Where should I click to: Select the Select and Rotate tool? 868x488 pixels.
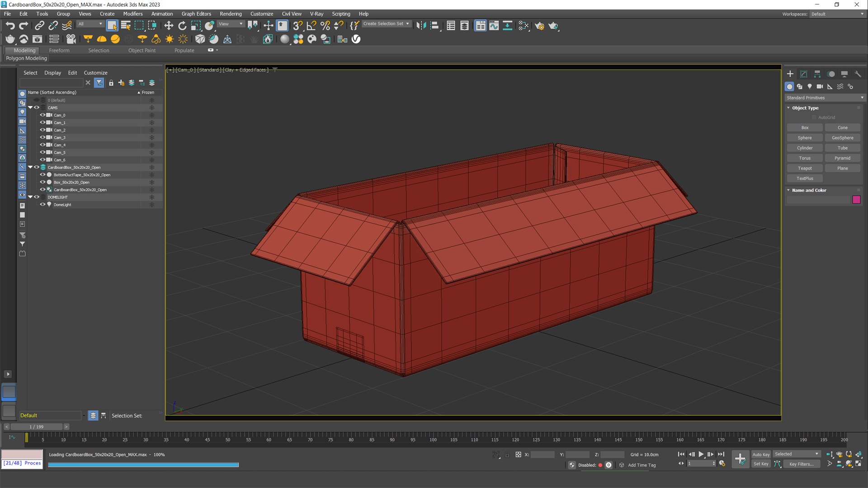tap(182, 26)
